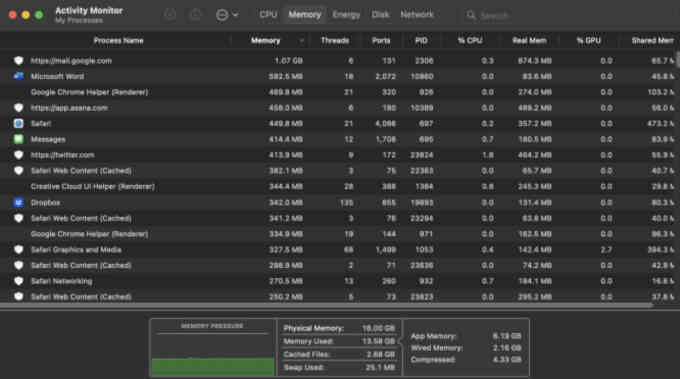This screenshot has width=680, height=379.
Task: Click the App Memory statistic
Action: coord(466,336)
